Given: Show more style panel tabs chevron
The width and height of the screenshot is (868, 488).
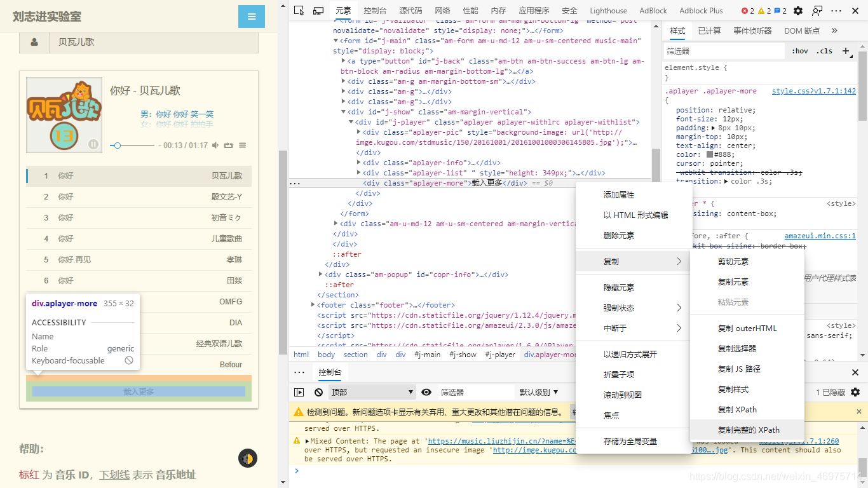Looking at the screenshot, I should (834, 30).
